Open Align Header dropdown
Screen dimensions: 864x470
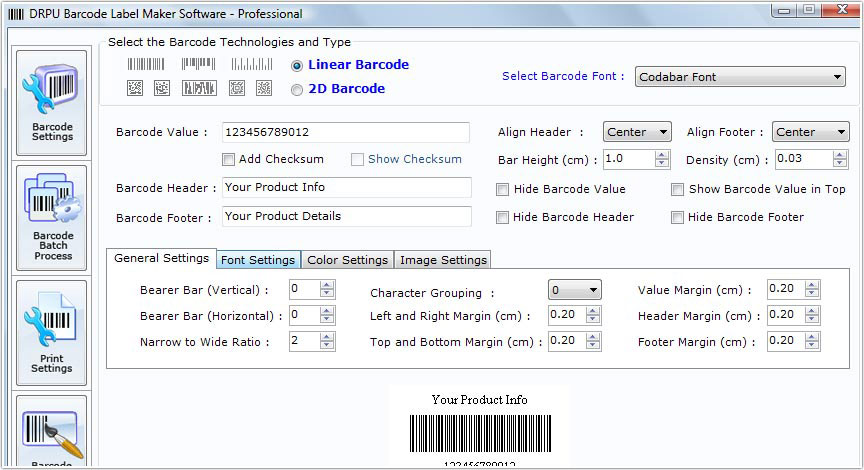point(637,132)
